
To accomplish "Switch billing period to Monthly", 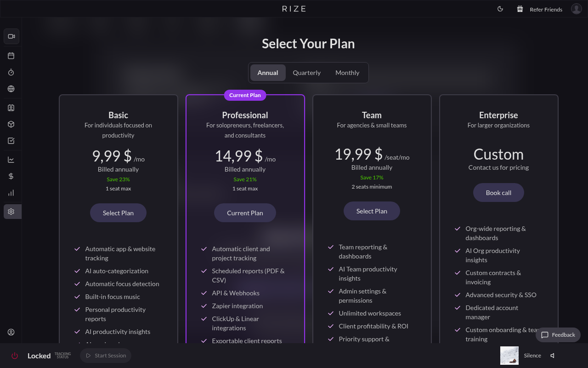I will (347, 73).
